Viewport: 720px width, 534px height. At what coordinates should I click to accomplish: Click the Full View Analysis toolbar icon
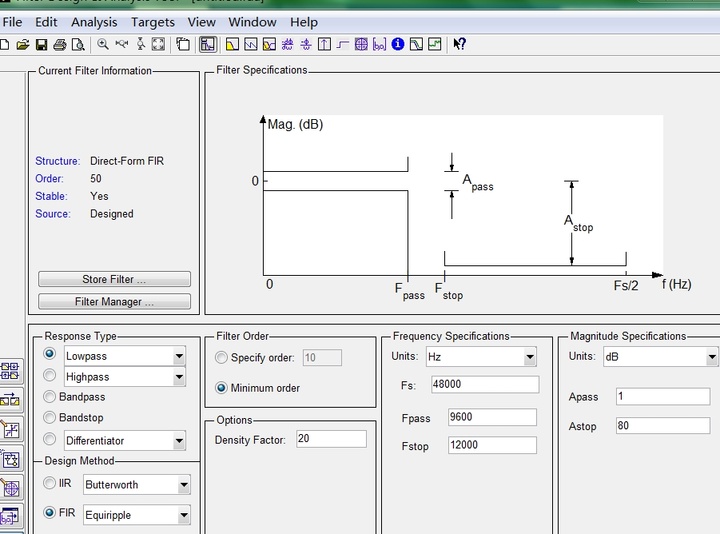tap(183, 44)
